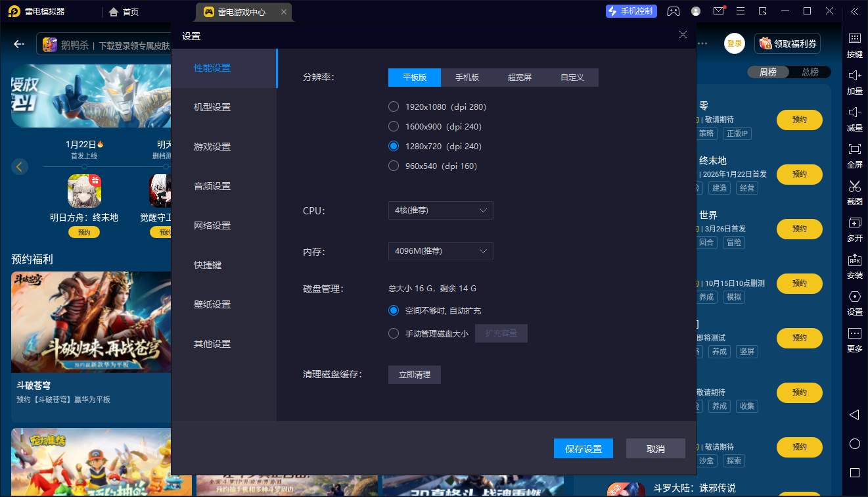Image resolution: width=868 pixels, height=497 pixels.
Task: Switch to the 手机版 resolution tab
Action: pyautogui.click(x=467, y=78)
